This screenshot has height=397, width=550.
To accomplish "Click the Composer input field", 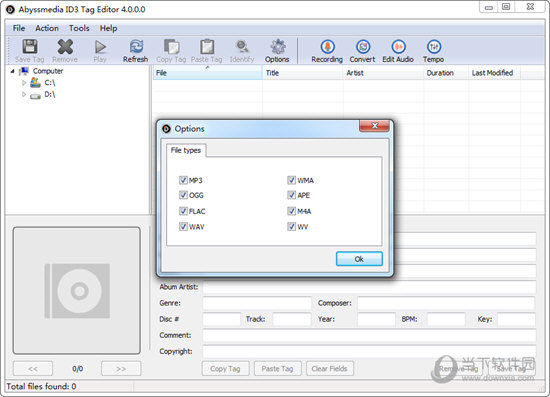I will 447,303.
